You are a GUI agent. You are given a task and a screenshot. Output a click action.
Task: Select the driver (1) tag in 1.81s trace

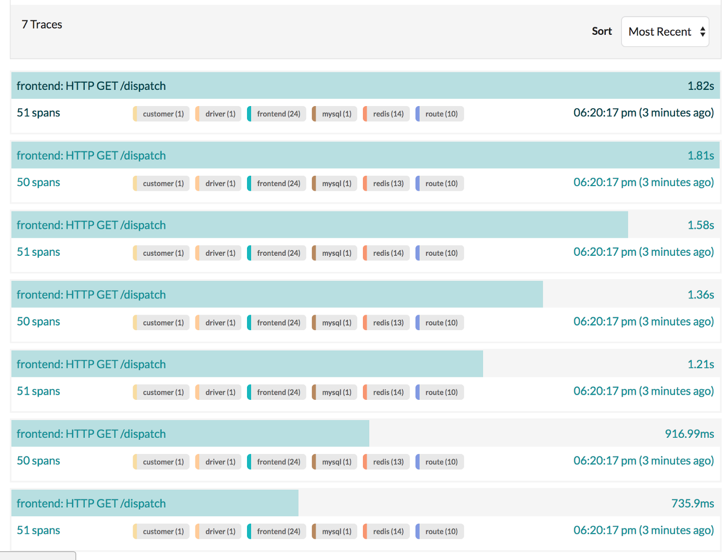[218, 184]
